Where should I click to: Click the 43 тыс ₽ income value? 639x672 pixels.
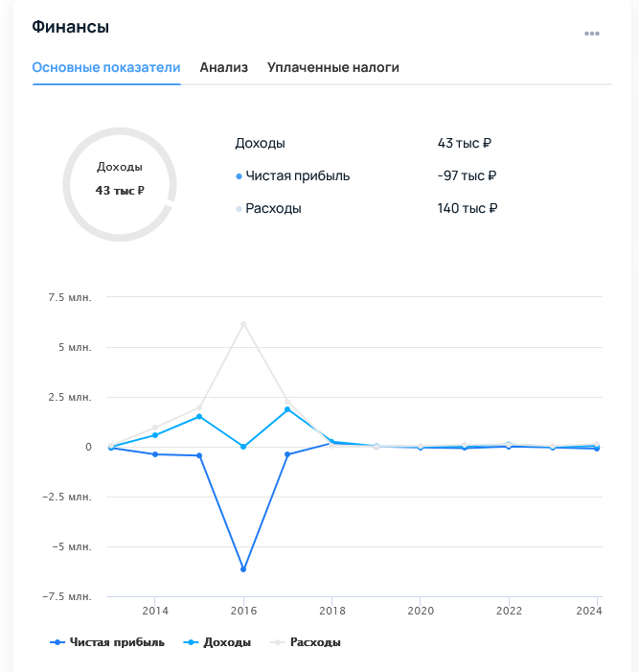[465, 143]
